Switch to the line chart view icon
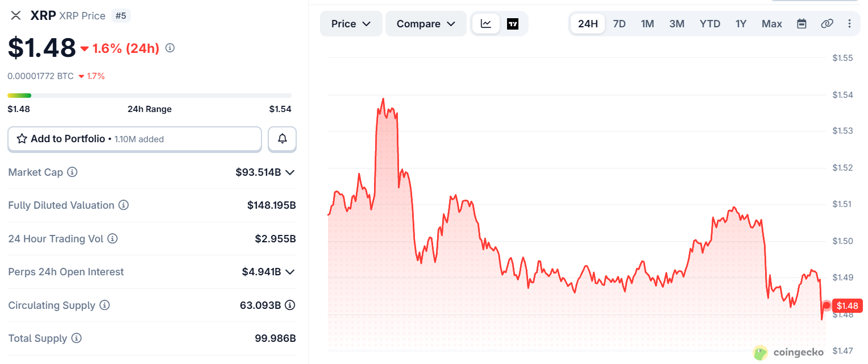868x364 pixels. [x=486, y=24]
